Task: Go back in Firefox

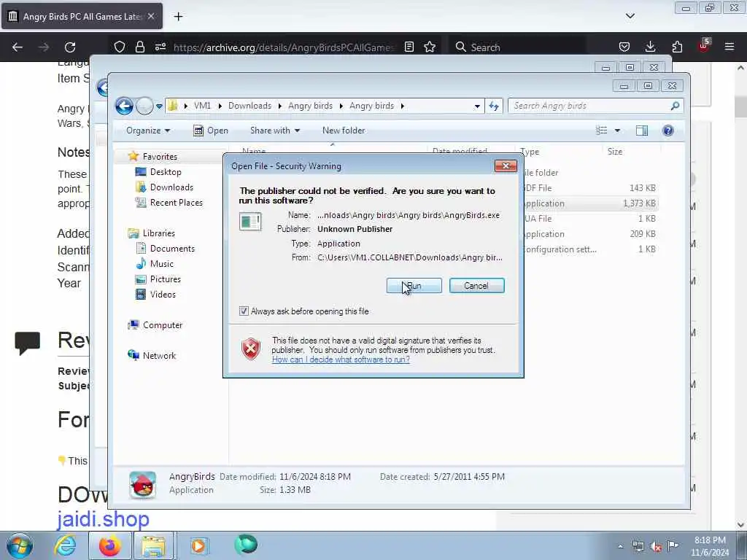Action: click(18, 47)
